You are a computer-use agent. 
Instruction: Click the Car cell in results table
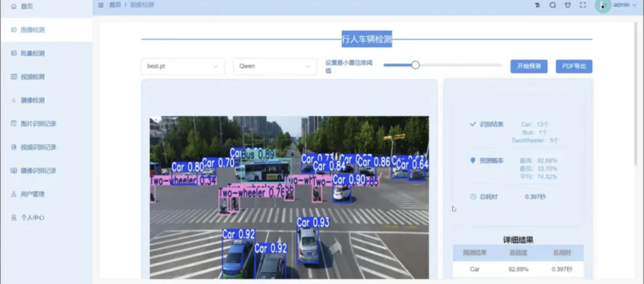point(475,269)
